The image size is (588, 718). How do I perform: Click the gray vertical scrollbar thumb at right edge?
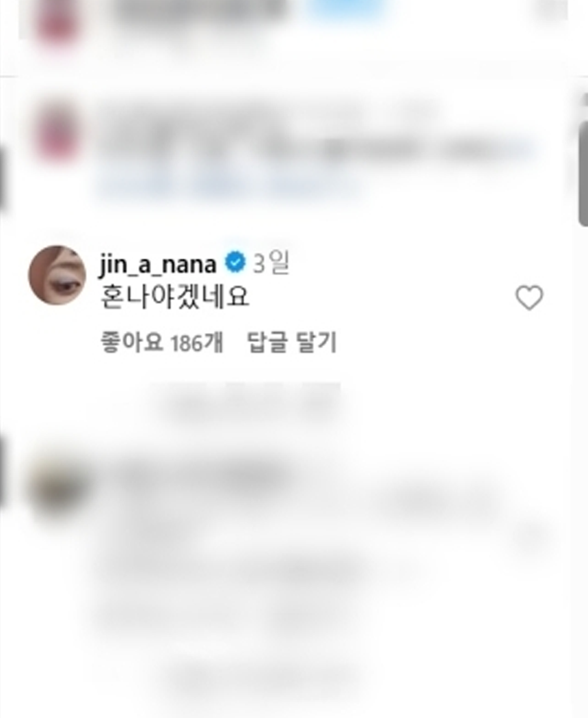583,172
